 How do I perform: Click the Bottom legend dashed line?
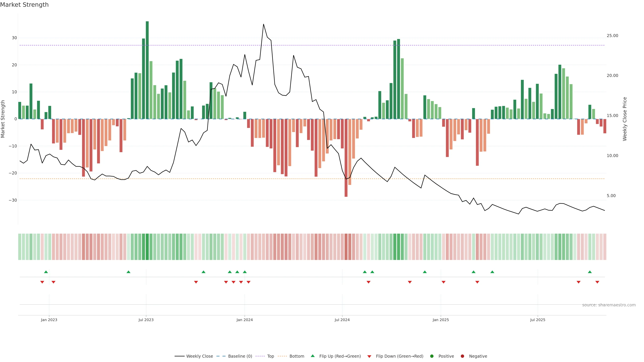click(x=282, y=356)
